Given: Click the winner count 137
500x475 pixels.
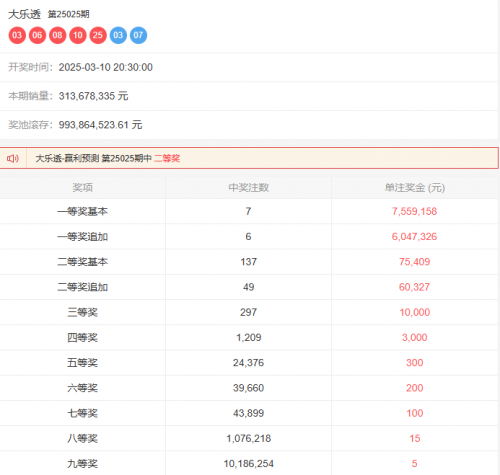Looking at the screenshot, I should [x=249, y=262].
